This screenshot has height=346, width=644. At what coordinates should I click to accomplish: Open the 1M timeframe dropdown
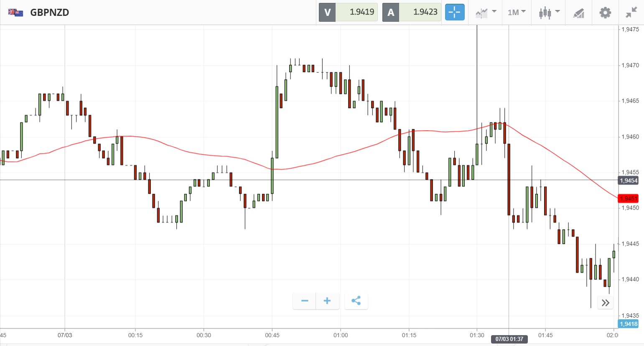(x=517, y=13)
